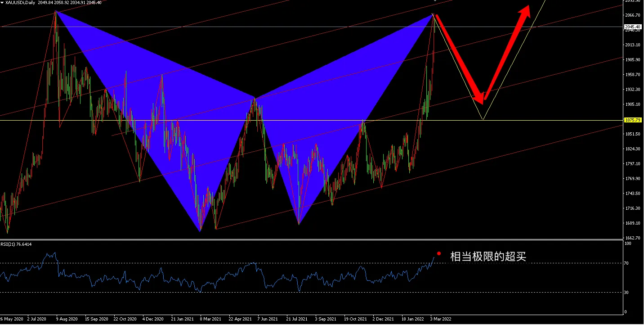Click the 1985.90 price scale value
Screen dimensions: 644x325
[632, 60]
